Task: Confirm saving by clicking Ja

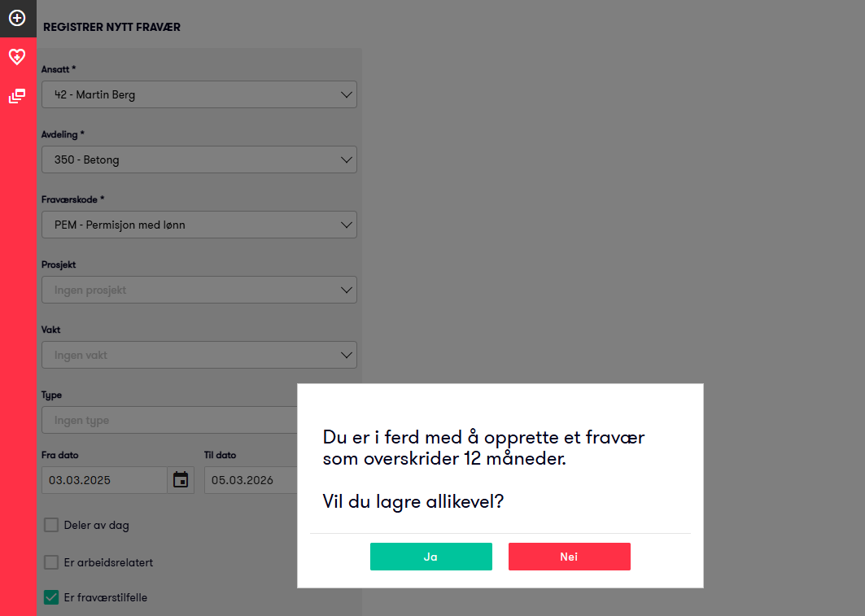Action: pyautogui.click(x=431, y=557)
